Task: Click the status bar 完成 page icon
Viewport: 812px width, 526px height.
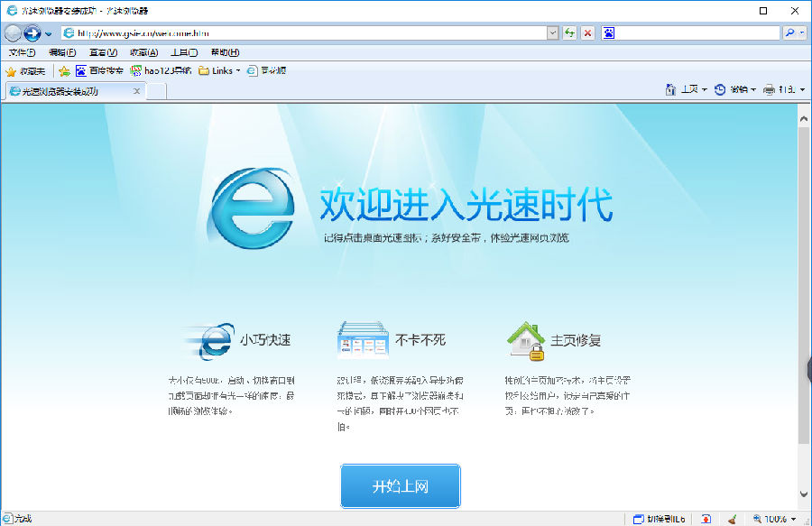Action: coord(7,519)
